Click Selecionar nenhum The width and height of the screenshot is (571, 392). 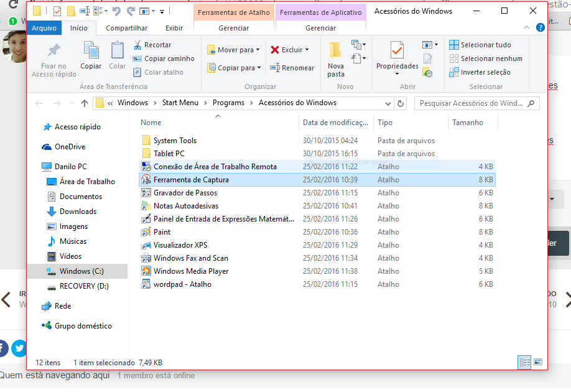click(x=486, y=58)
